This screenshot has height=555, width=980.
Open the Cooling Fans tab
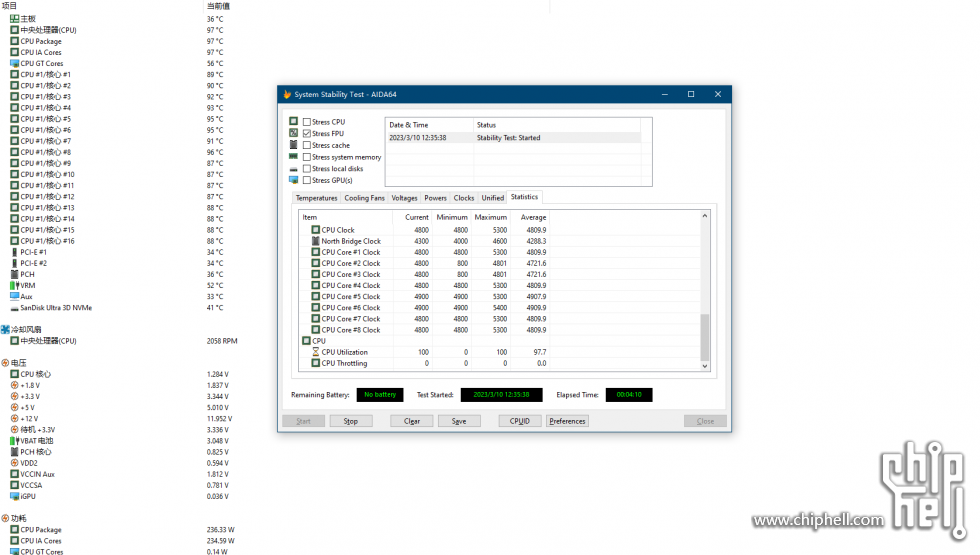[364, 198]
